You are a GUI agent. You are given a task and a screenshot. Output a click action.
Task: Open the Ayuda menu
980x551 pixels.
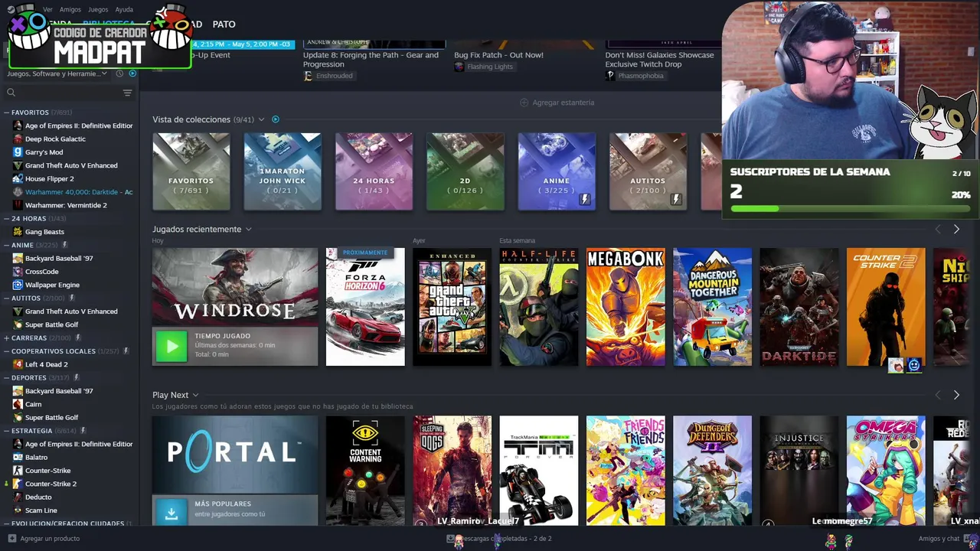tap(124, 10)
